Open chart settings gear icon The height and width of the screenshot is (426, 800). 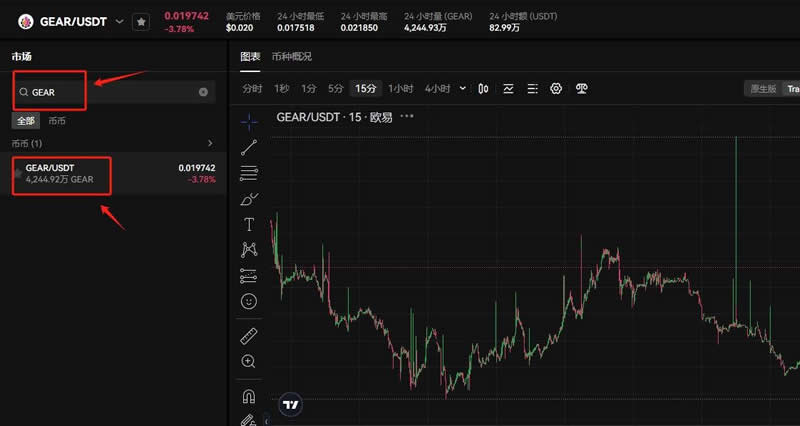point(557,89)
